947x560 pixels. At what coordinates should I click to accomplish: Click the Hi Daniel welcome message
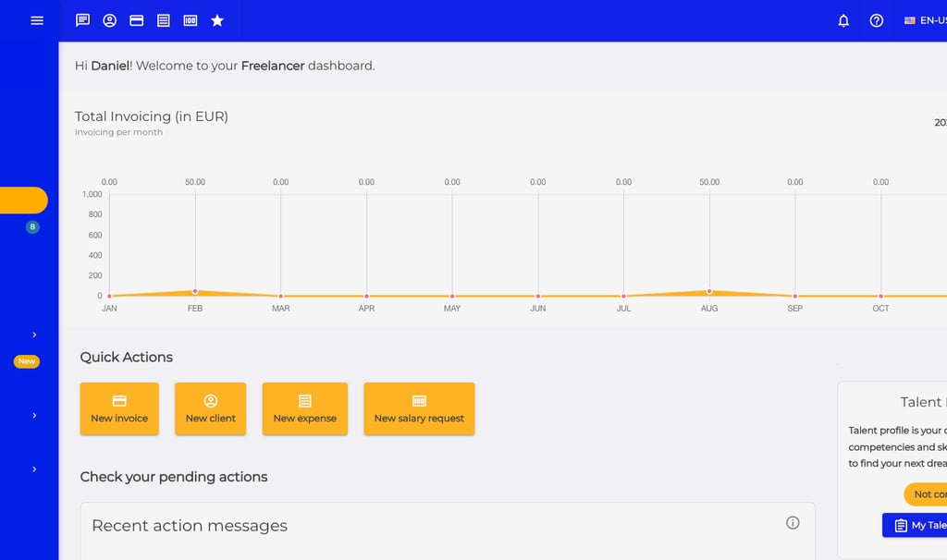pyautogui.click(x=225, y=66)
